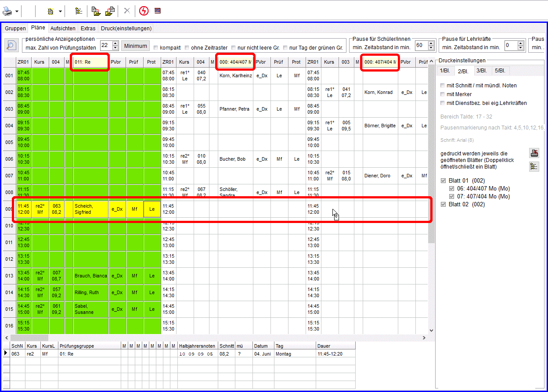Click the red striped table icon in toolbar

point(157,11)
